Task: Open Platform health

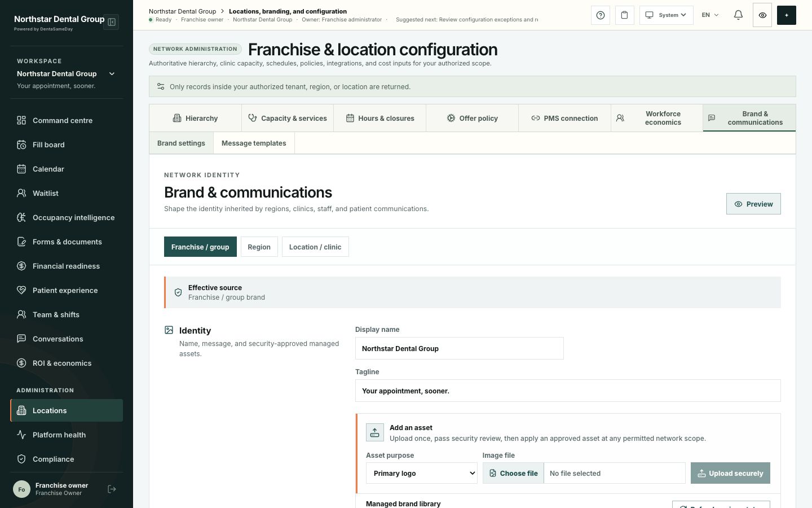Action: pyautogui.click(x=67, y=435)
